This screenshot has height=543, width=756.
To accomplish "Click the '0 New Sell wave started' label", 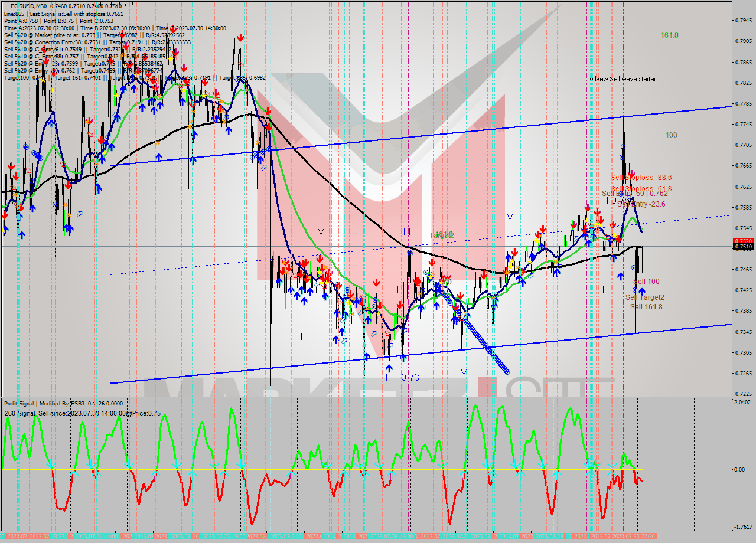I will click(623, 79).
